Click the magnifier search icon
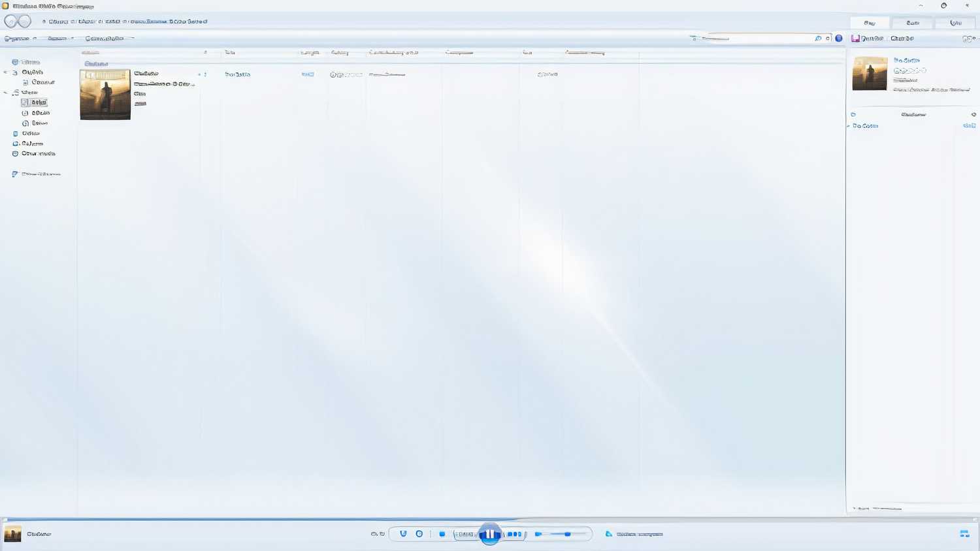This screenshot has height=551, width=980. coord(818,39)
